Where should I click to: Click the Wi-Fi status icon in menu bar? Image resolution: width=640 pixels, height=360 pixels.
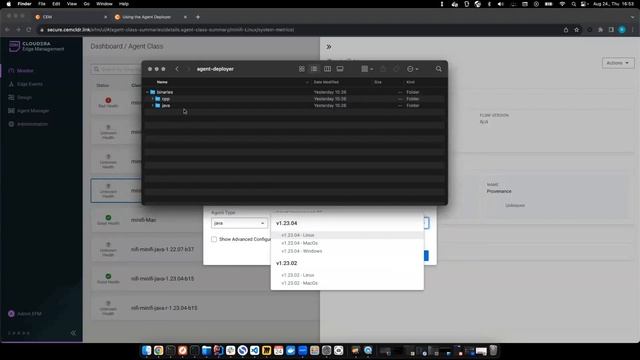pos(562,4)
